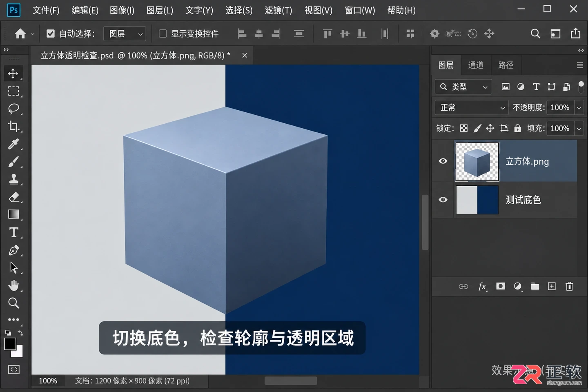The width and height of the screenshot is (588, 392).
Task: Activate the Crop tool
Action: (x=13, y=126)
